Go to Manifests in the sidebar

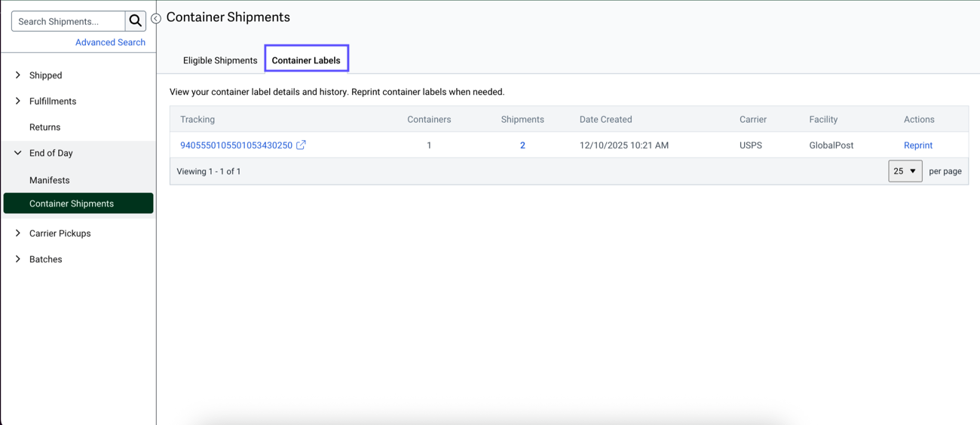[x=49, y=180]
